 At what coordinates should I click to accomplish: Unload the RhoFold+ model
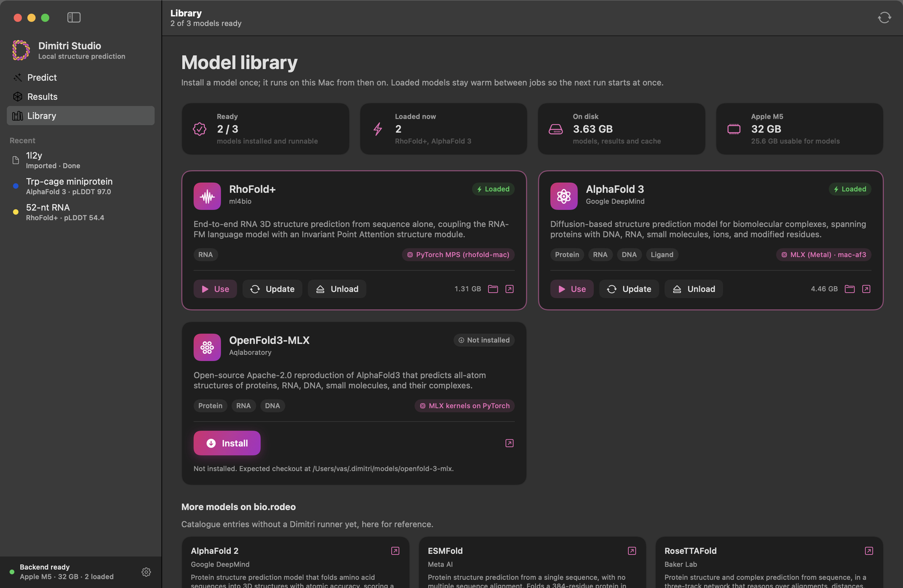click(337, 289)
